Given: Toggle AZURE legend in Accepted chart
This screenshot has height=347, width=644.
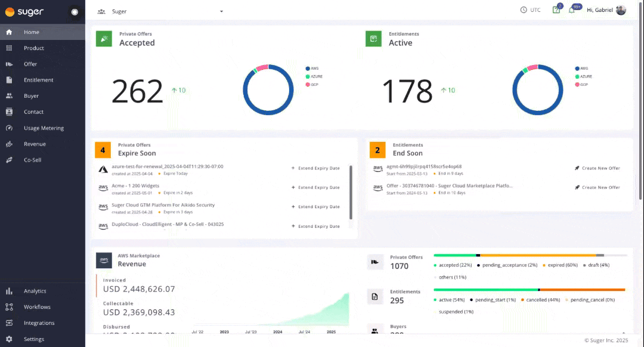Looking at the screenshot, I should pos(314,76).
